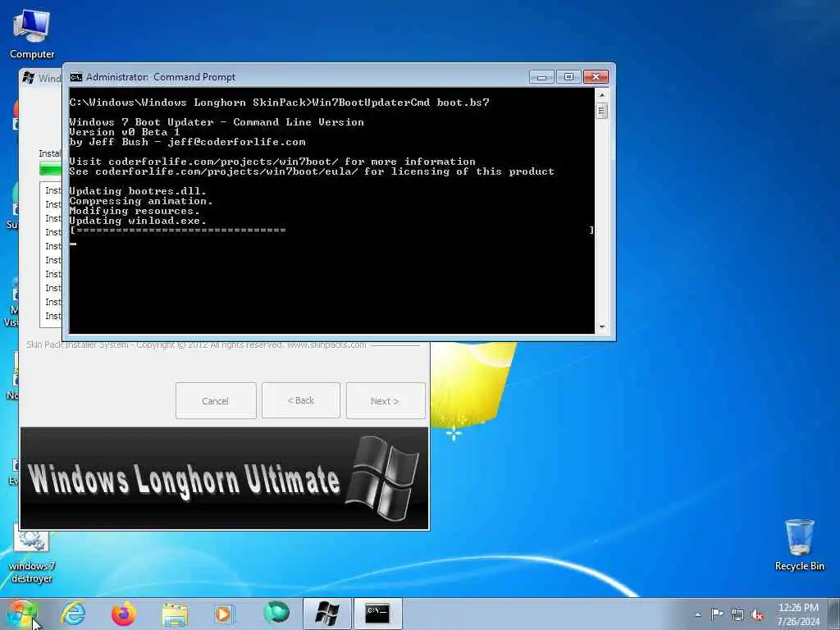Open Windows Media Player taskbar icon

[x=225, y=614]
